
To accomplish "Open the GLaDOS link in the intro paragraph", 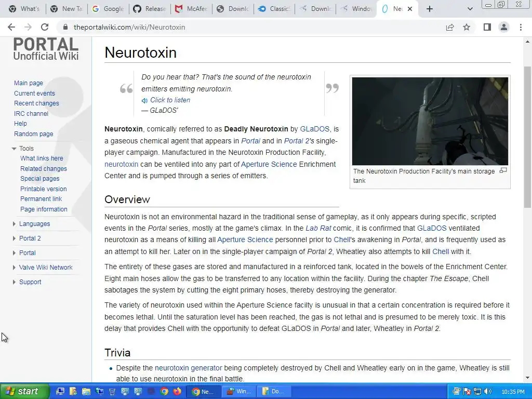I will (x=314, y=129).
